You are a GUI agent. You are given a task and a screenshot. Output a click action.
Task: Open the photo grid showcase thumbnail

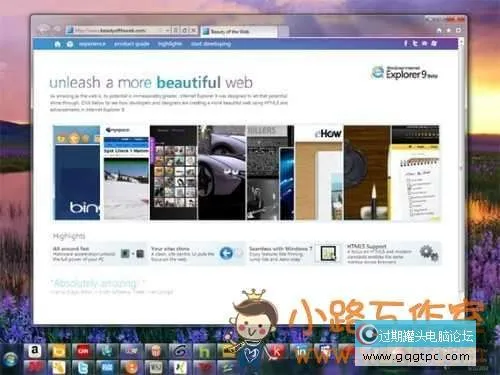tap(173, 173)
